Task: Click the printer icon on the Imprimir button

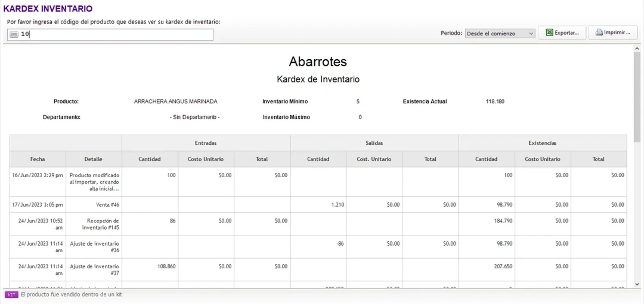Action: (x=599, y=32)
